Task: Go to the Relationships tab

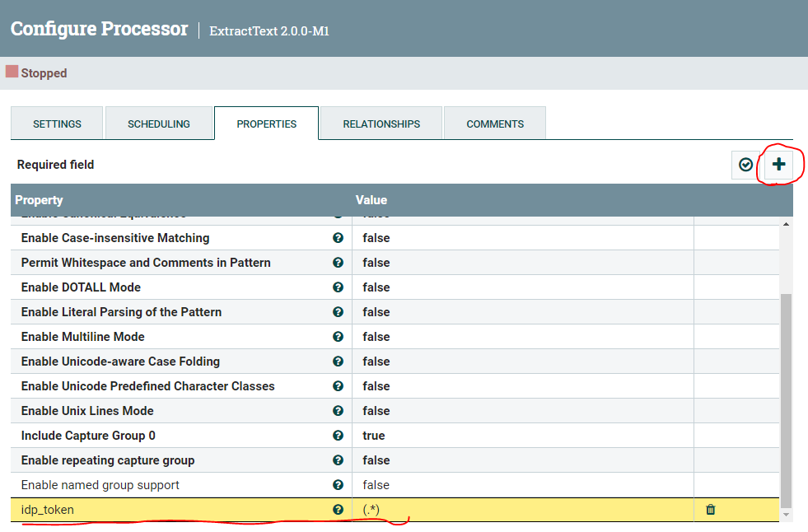Action: pos(381,124)
